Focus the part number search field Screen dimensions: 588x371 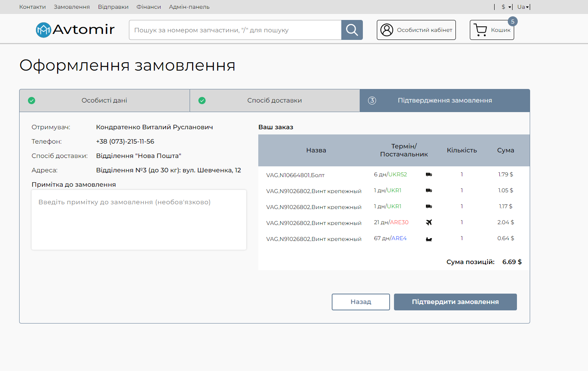(x=235, y=30)
